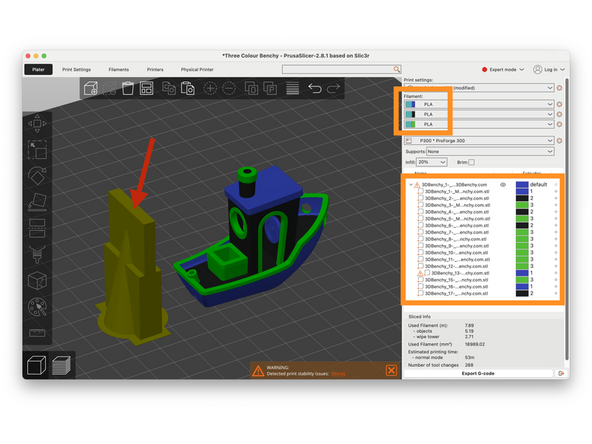Screen dimensions: 592x444
Task: Click the More link in warning
Action: click(338, 374)
